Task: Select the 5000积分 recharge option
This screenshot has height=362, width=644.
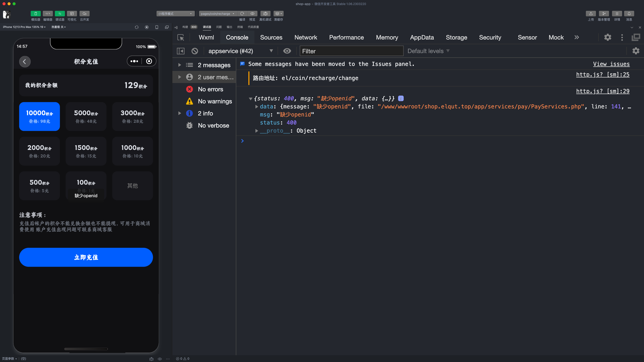Action: tap(86, 116)
